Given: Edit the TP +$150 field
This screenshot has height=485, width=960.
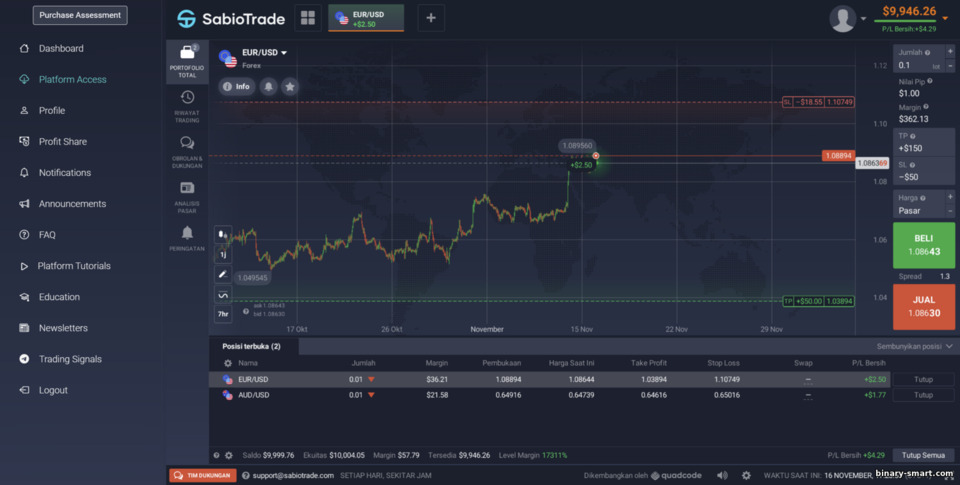Looking at the screenshot, I should click(923, 142).
